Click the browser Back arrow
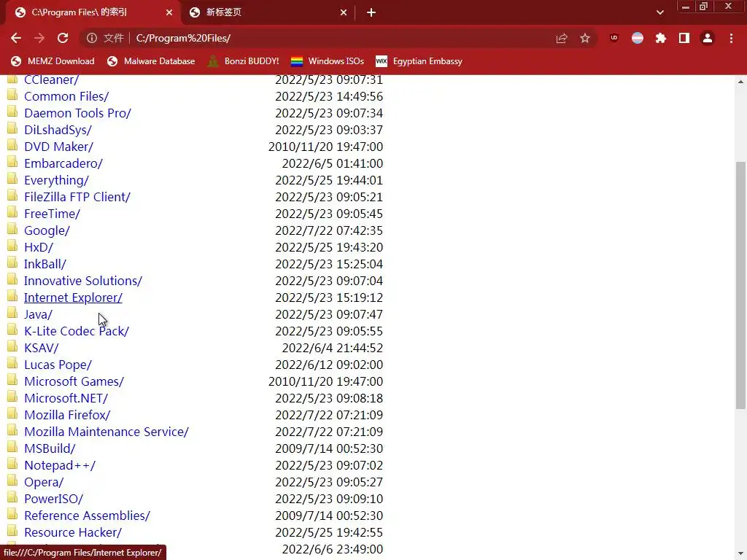This screenshot has width=747, height=560. pos(16,38)
